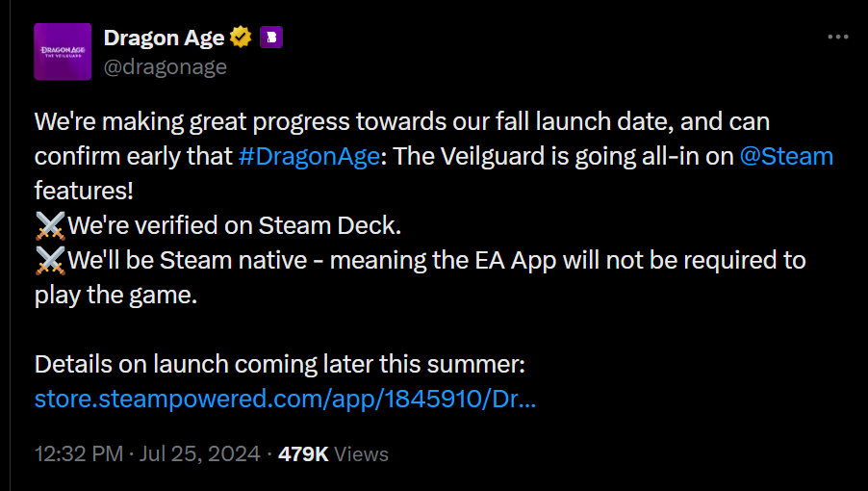Viewport: 868px width, 491px height.
Task: Open the store.steampowered.com link
Action: (x=285, y=399)
